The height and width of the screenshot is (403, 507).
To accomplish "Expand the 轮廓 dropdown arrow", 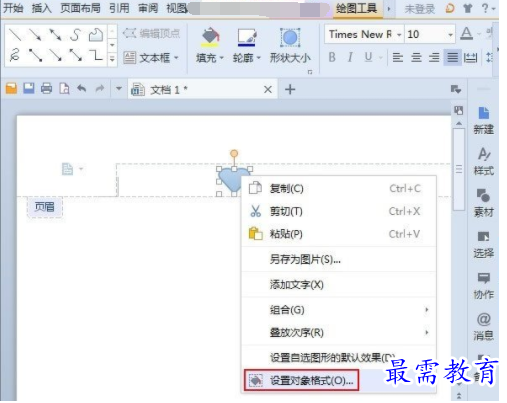I will coord(259,58).
